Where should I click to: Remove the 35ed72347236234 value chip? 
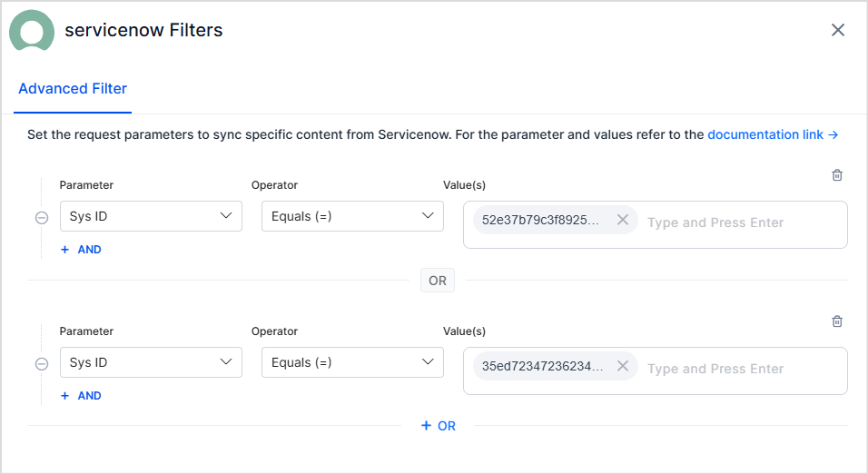tap(623, 366)
